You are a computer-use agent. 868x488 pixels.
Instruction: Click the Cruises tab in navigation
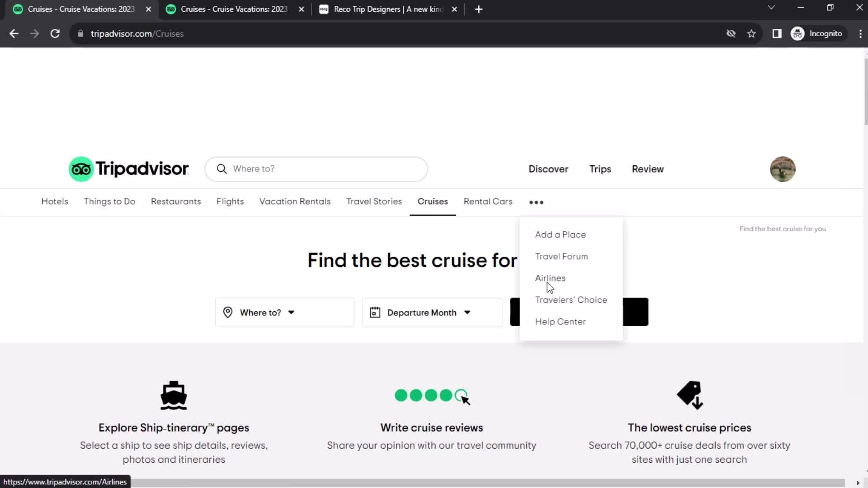[432, 201]
